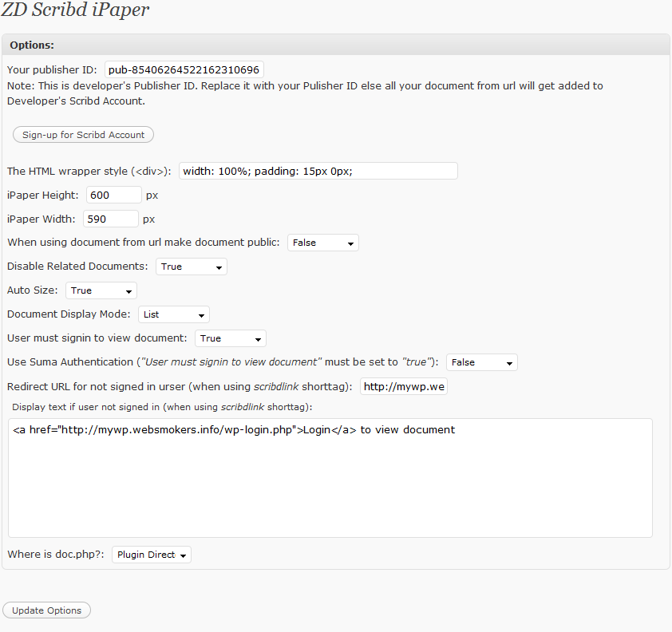
Task: Click the publisher ID input field
Action: (x=184, y=70)
